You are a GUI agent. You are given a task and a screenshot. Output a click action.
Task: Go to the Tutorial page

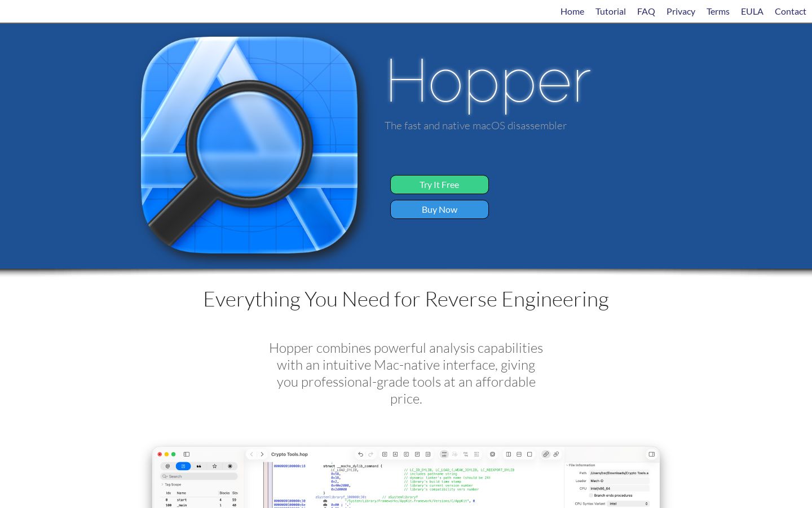(611, 11)
